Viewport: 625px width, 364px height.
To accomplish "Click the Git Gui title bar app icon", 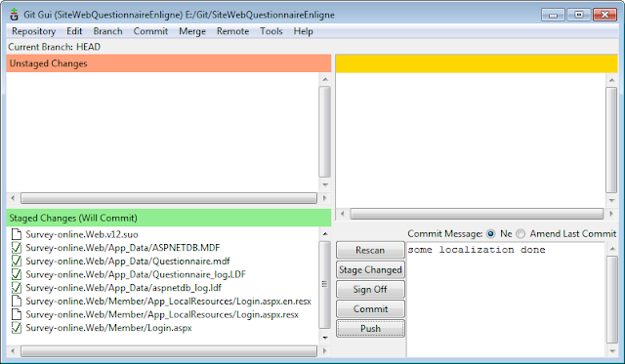I will pyautogui.click(x=15, y=15).
